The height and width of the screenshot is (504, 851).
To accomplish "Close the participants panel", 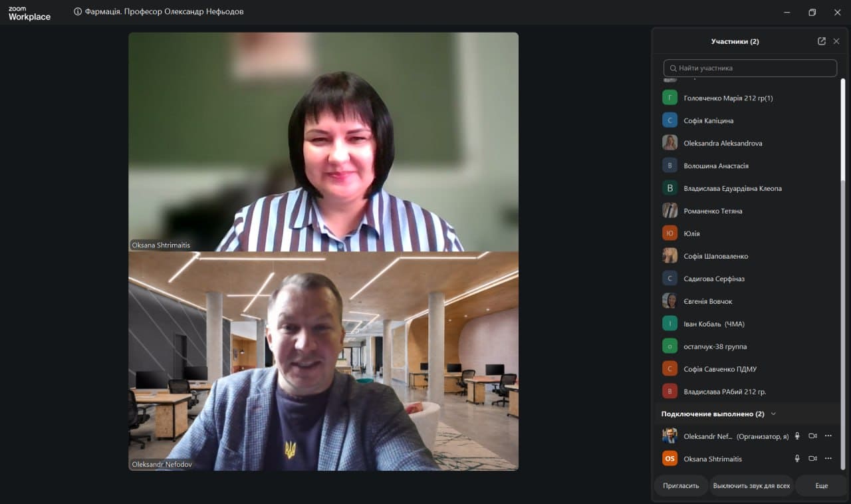I will (x=836, y=41).
